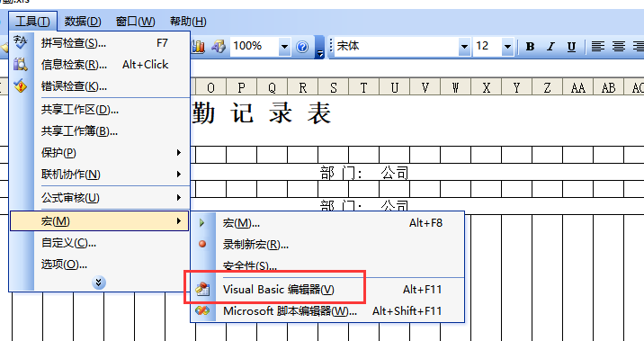Open 选项(O) options dialog
The height and width of the screenshot is (341, 644).
(x=100, y=265)
